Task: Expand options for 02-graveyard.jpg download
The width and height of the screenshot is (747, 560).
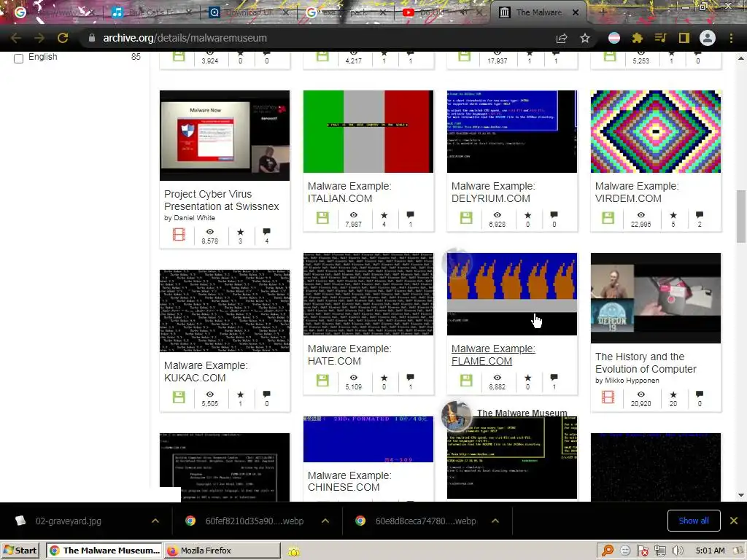Action: [x=155, y=521]
